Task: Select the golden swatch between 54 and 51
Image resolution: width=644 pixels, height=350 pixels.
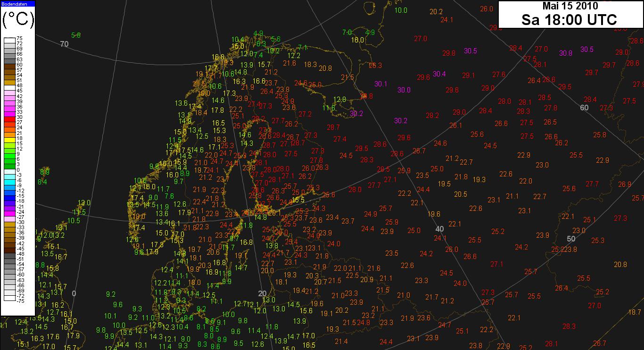Action: tap(9, 77)
